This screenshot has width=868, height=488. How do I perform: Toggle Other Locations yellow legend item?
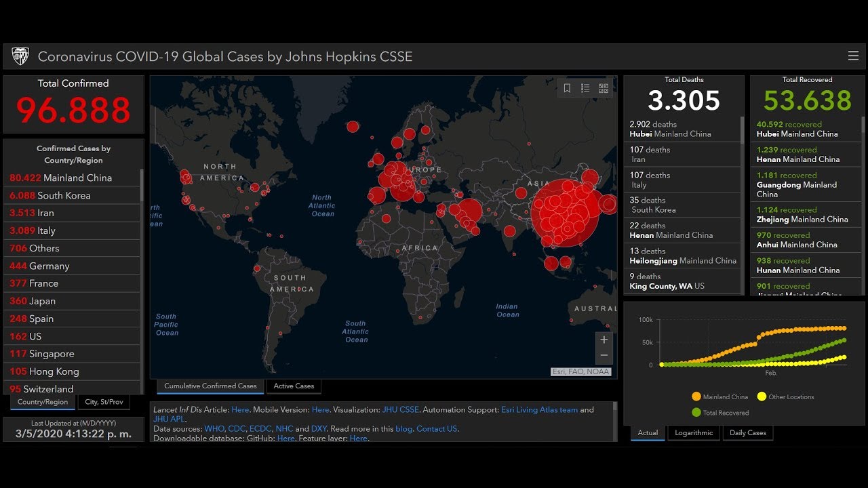pyautogui.click(x=785, y=397)
